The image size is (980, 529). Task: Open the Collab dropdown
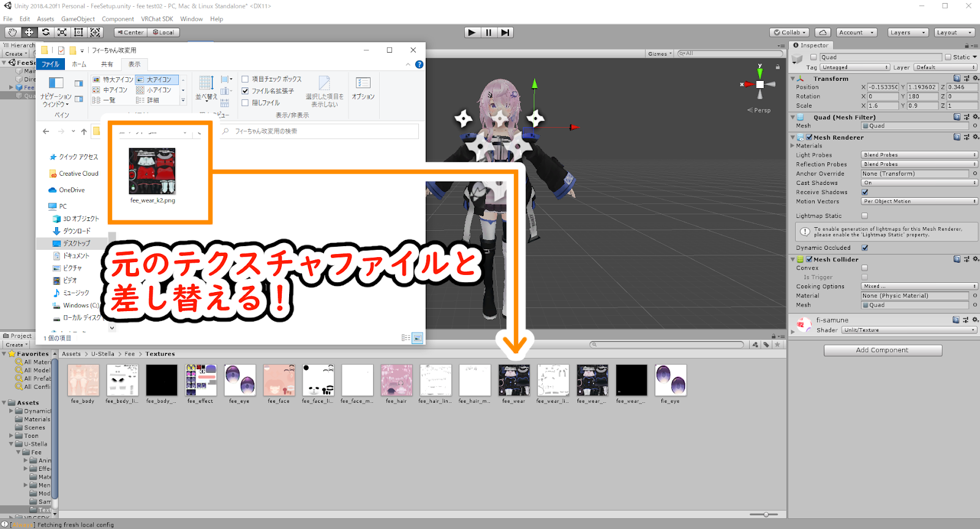click(x=790, y=32)
